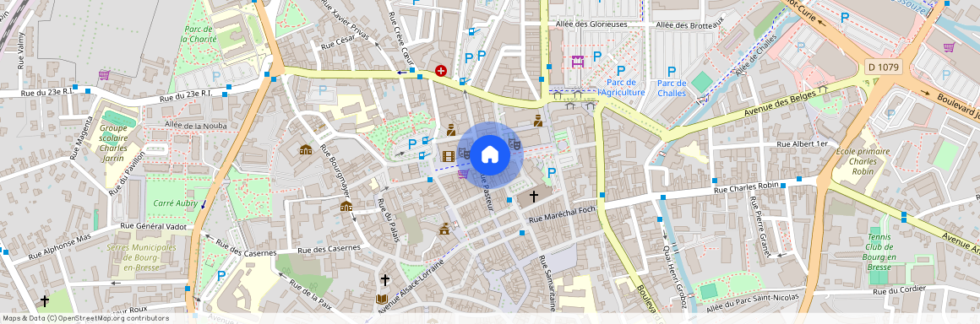Click the Rue du Pavillon label
The height and width of the screenshot is (324, 980).
click(x=127, y=173)
